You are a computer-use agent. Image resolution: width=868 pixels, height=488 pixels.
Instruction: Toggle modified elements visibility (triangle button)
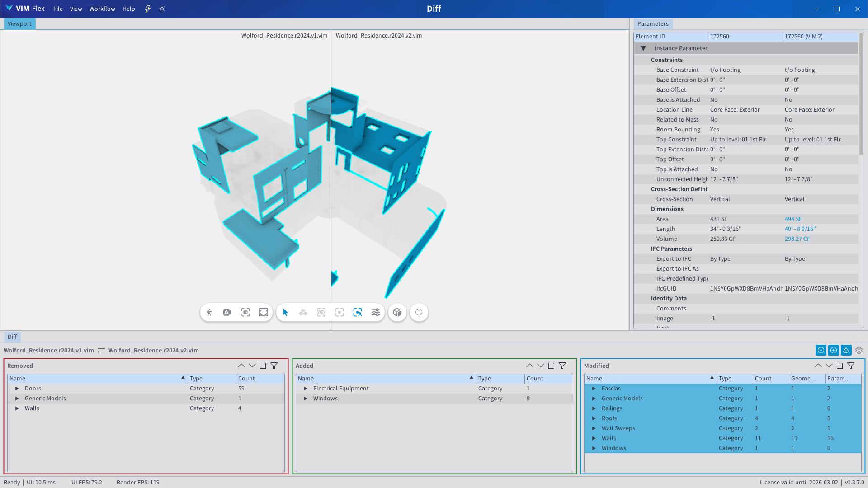tap(846, 350)
